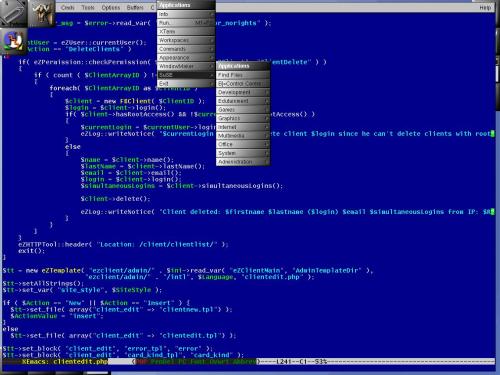Click the 'foreach( $ClientArrayID as' line
Viewport: 500px width, 375px height.
coord(123,88)
